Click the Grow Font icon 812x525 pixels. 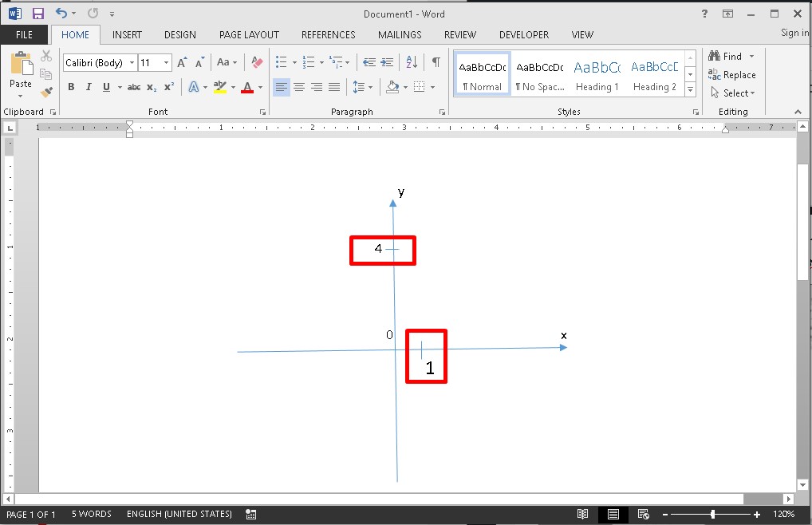(182, 62)
